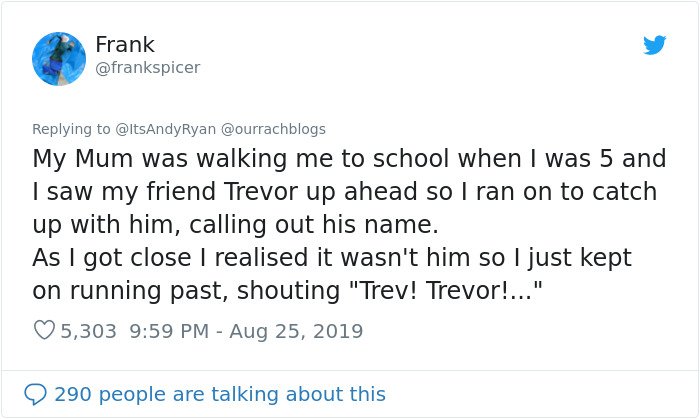Open '290 people are talking about this'
700x419 pixels.
[220, 394]
